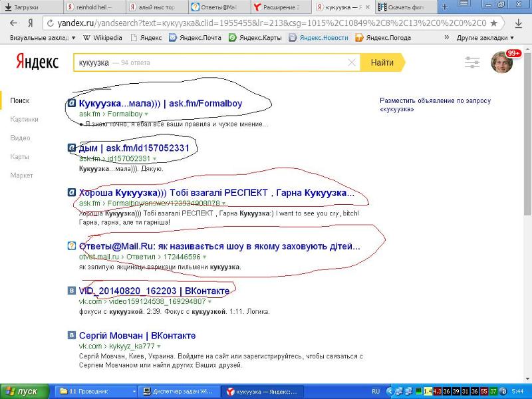Click the page vertical scrollbar thumb
This screenshot has width=532, height=399.
pos(527,134)
